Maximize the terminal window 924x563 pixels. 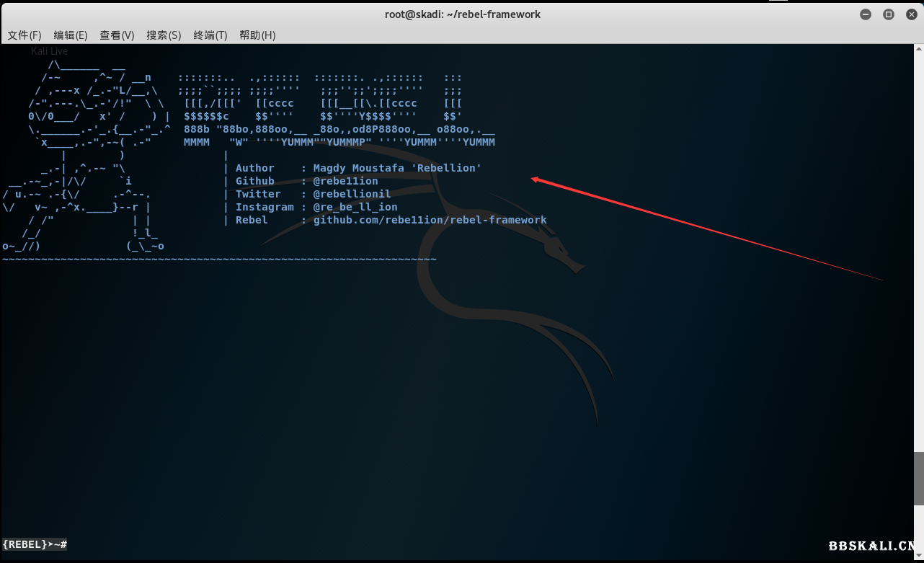(889, 14)
